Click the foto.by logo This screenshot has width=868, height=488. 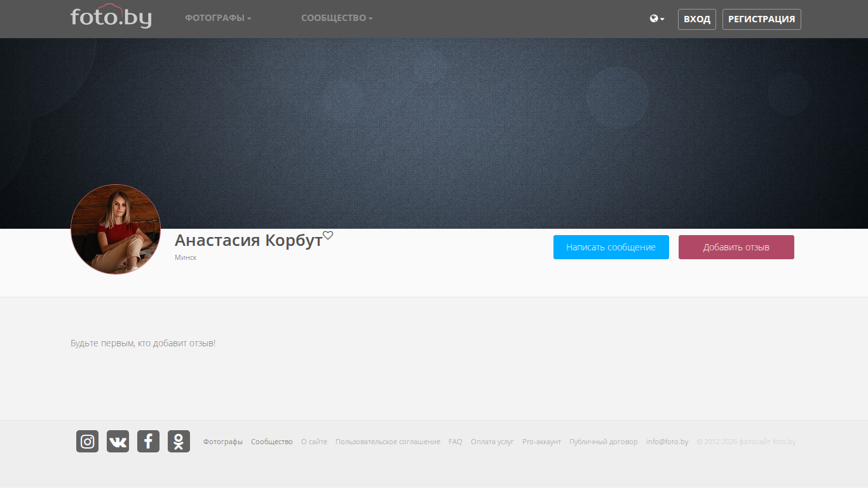click(x=111, y=17)
